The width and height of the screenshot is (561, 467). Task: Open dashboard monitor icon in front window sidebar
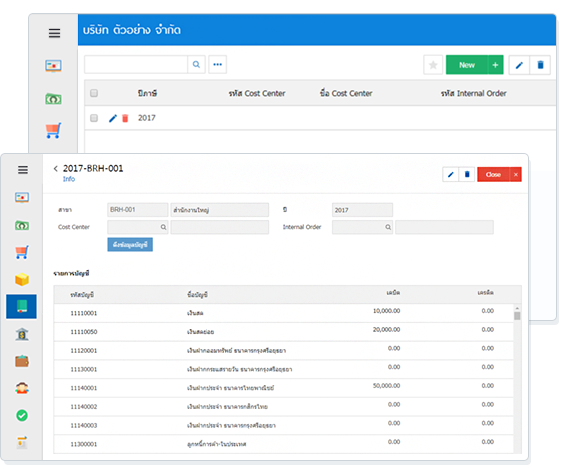coord(22,198)
